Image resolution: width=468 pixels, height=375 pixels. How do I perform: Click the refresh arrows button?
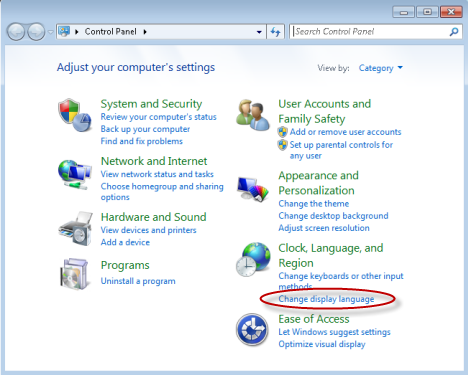(275, 32)
